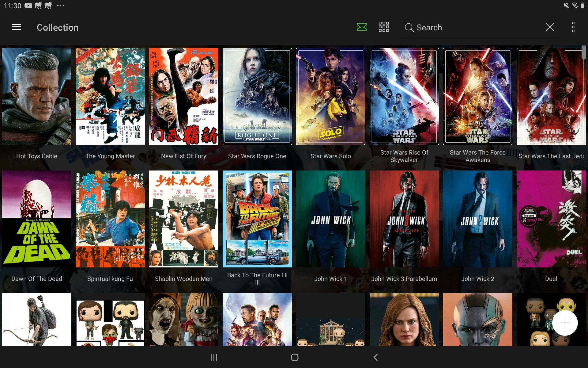
Task: Open the YouTube notification in status bar
Action: click(x=28, y=6)
